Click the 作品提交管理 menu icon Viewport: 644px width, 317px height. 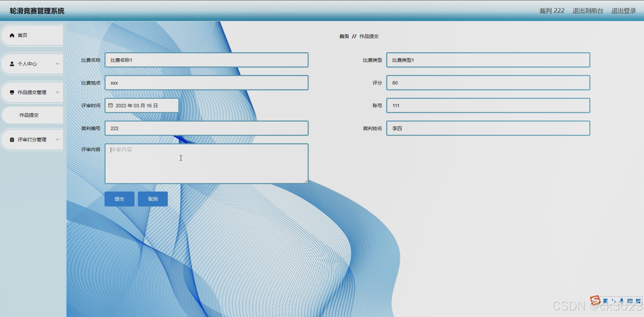(x=12, y=92)
